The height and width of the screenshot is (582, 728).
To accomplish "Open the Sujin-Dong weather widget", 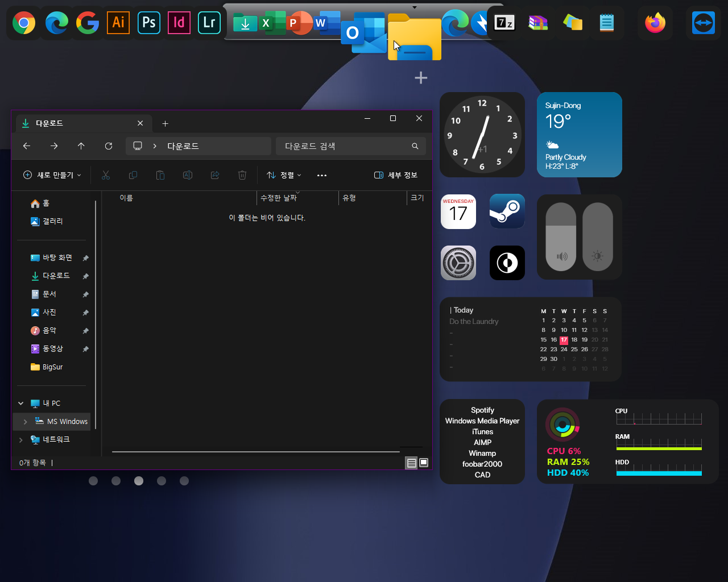I will point(580,135).
